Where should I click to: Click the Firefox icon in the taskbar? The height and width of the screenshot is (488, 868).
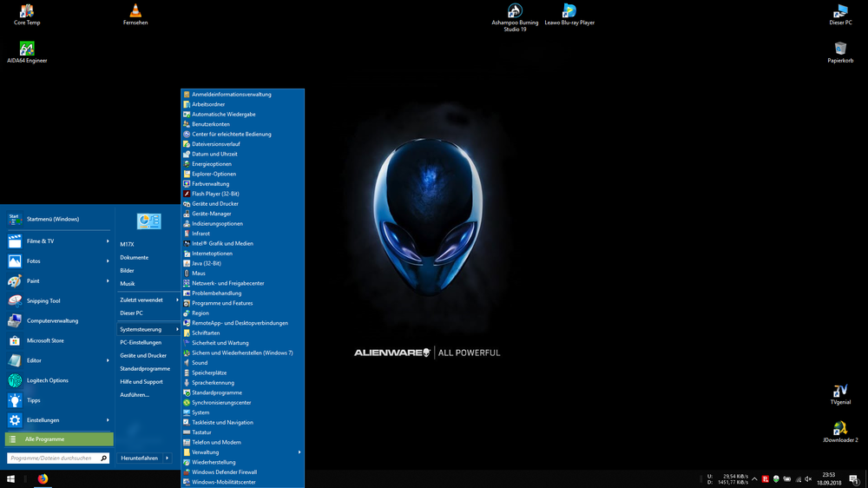pos(43,478)
